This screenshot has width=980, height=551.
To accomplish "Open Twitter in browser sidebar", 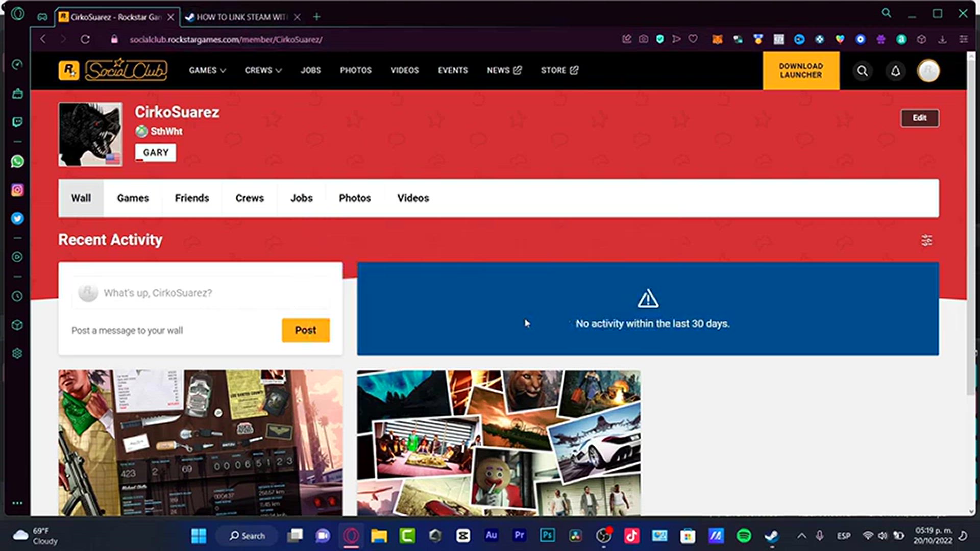I will point(17,218).
